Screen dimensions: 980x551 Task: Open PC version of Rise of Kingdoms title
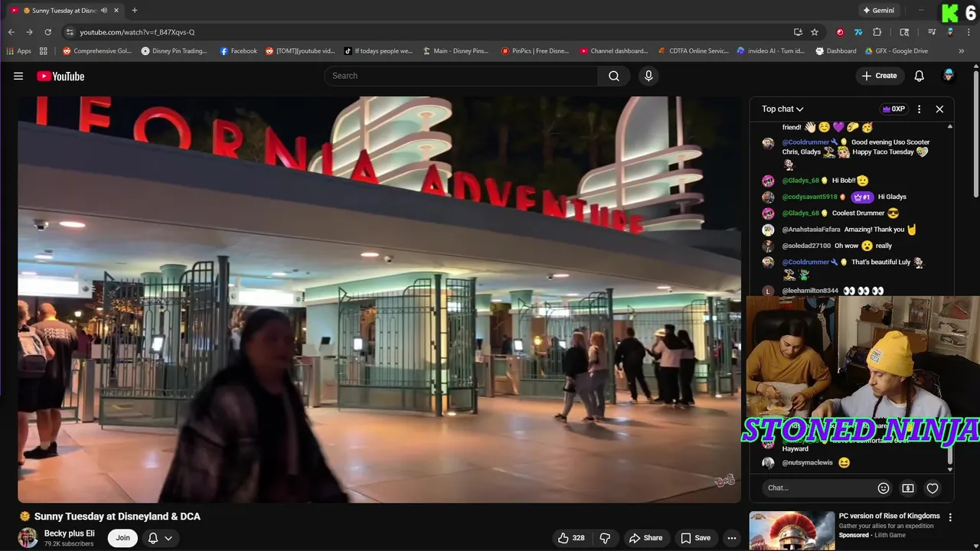(889, 516)
